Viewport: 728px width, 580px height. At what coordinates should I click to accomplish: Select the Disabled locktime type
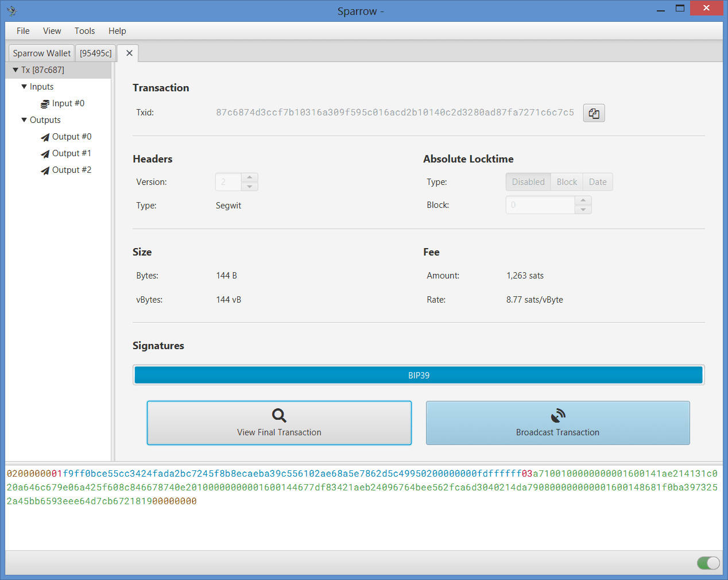point(528,182)
